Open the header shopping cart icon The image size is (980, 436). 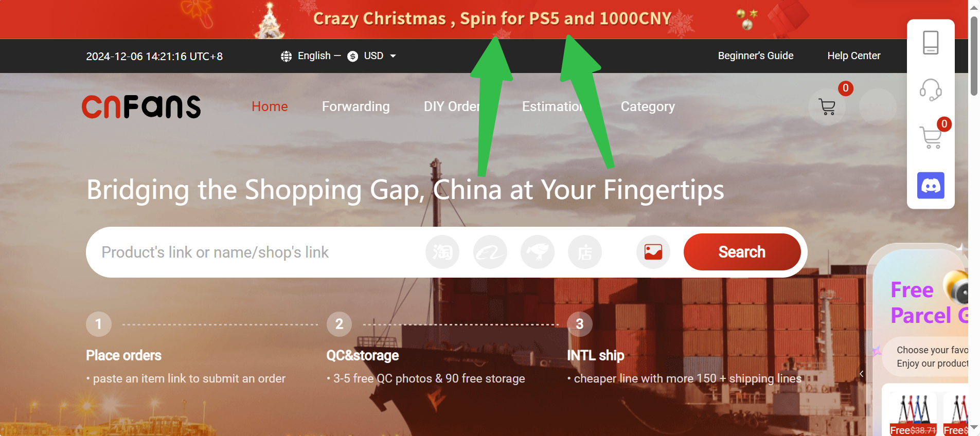point(827,107)
